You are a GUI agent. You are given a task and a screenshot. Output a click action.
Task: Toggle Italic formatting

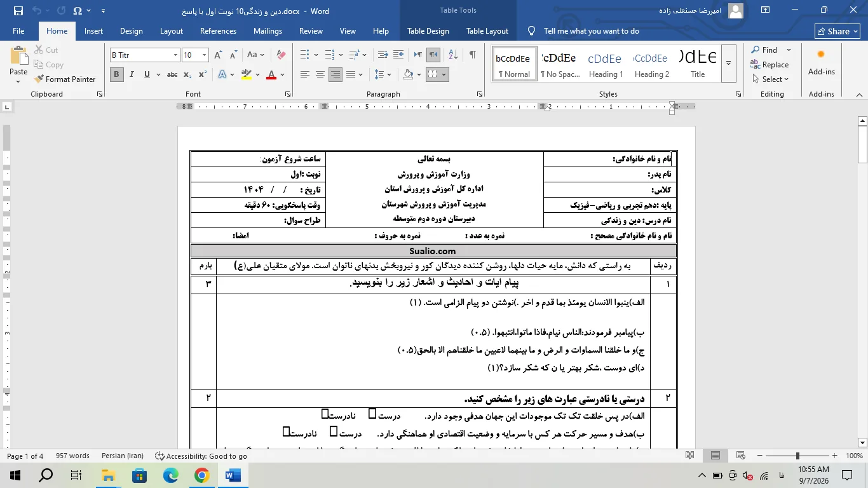click(132, 74)
